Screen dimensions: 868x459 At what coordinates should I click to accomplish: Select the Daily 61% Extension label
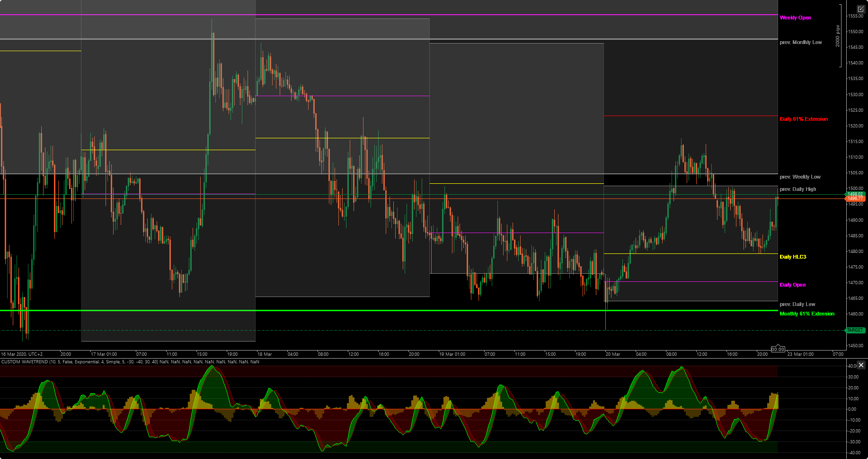tap(804, 119)
